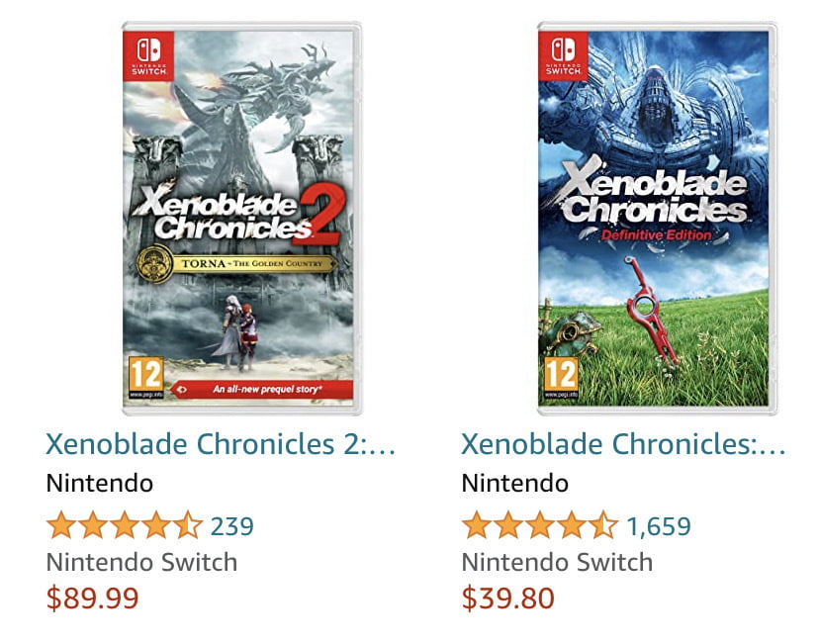Select the $89.99 price
The width and height of the screenshot is (819, 644).
tap(93, 598)
